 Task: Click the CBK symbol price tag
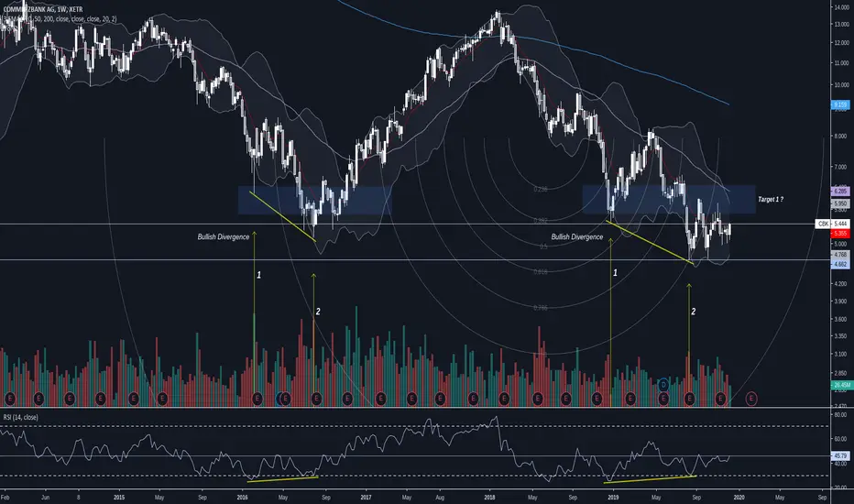click(823, 224)
